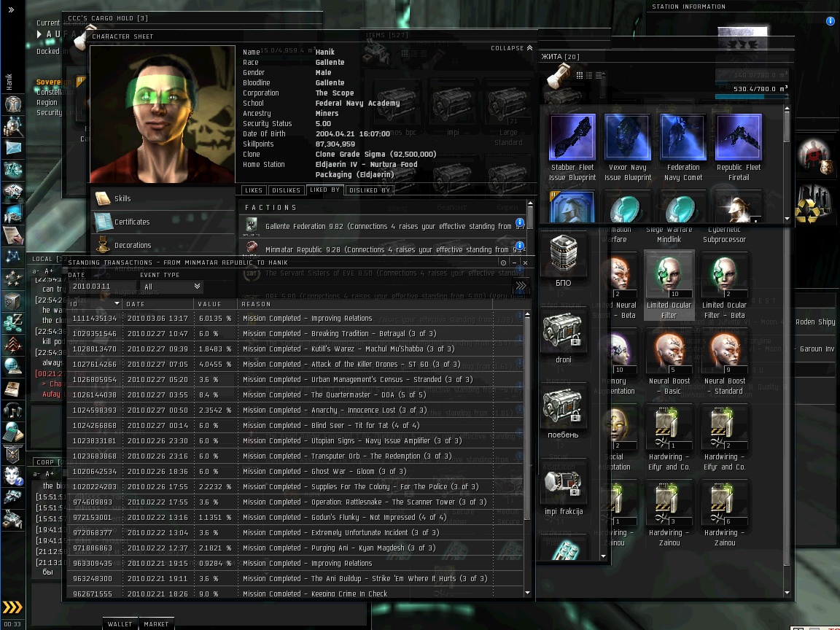
Task: Switch to the Dislikes tab
Action: [286, 190]
